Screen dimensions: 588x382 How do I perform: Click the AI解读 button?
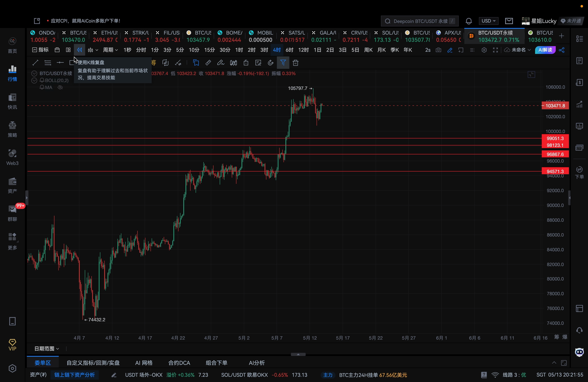[545, 50]
